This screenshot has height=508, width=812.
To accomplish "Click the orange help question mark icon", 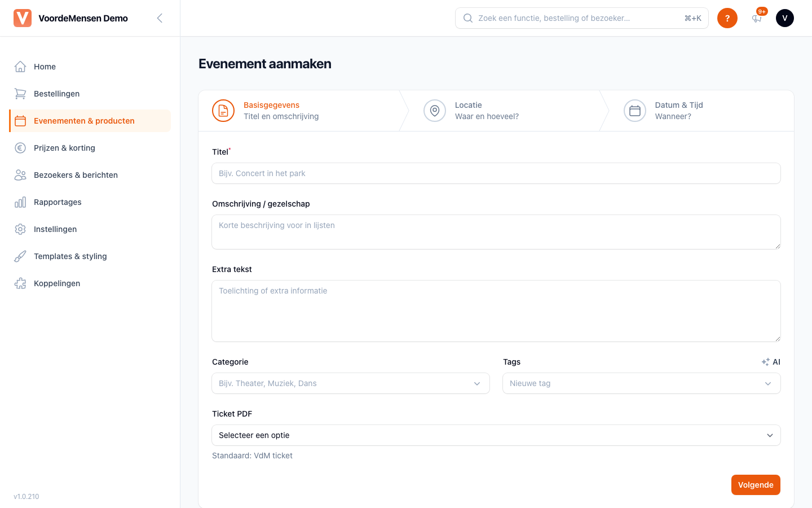I will pos(727,18).
